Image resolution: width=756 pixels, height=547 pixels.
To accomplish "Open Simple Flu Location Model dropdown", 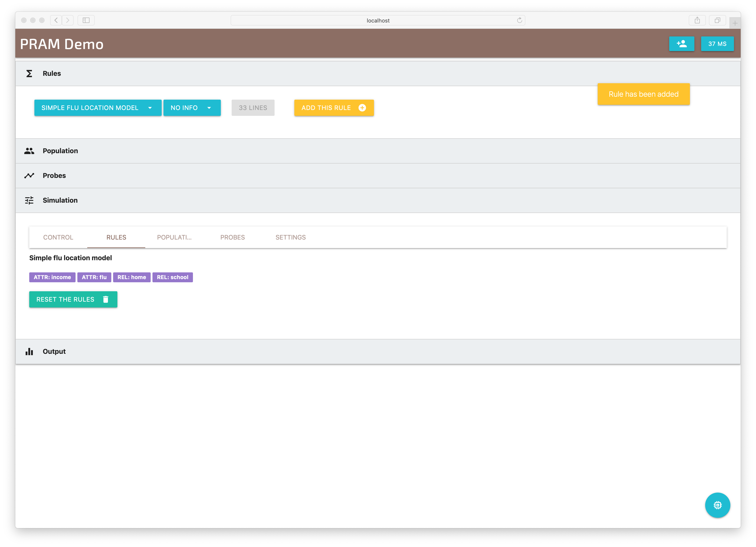I will [x=98, y=108].
